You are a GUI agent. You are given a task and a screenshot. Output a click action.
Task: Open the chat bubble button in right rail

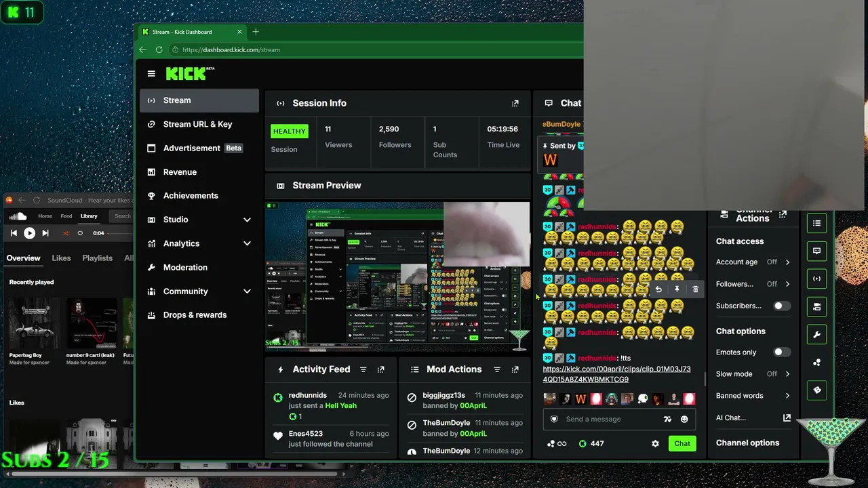coord(816,251)
